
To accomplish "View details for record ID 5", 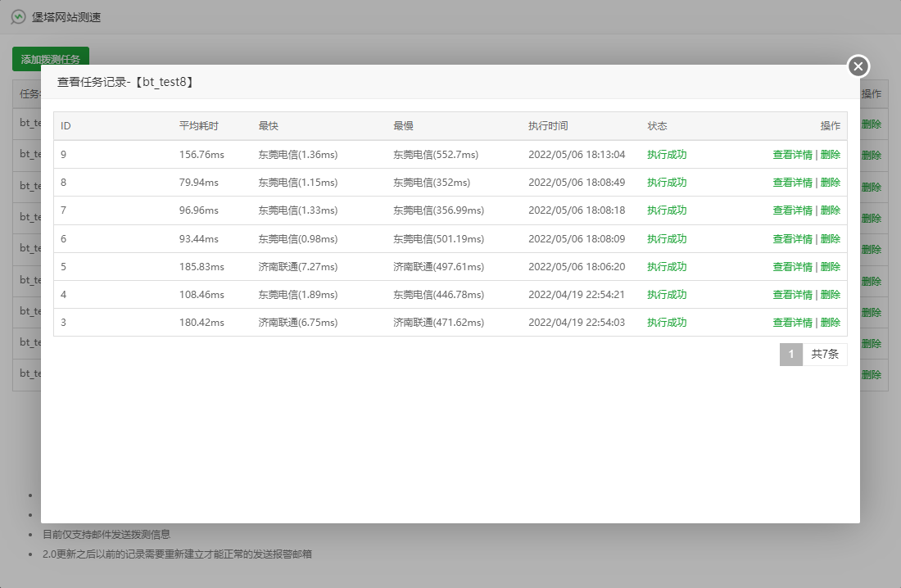I will [x=792, y=267].
